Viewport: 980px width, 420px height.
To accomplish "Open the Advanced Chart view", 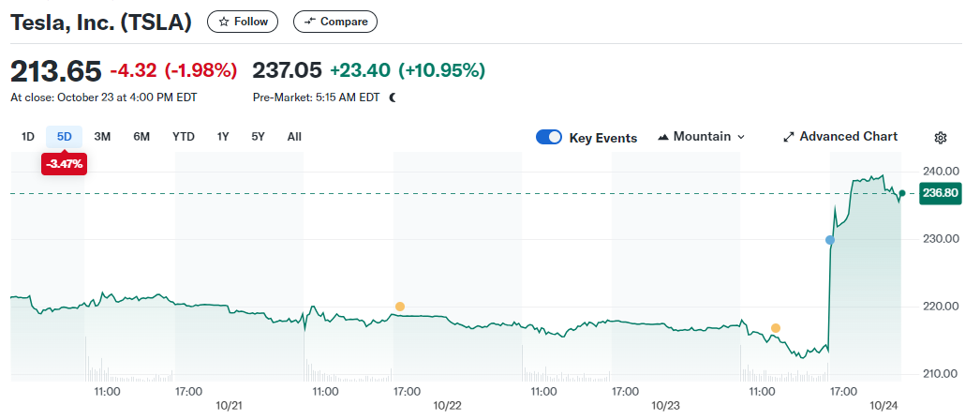I will [x=840, y=137].
